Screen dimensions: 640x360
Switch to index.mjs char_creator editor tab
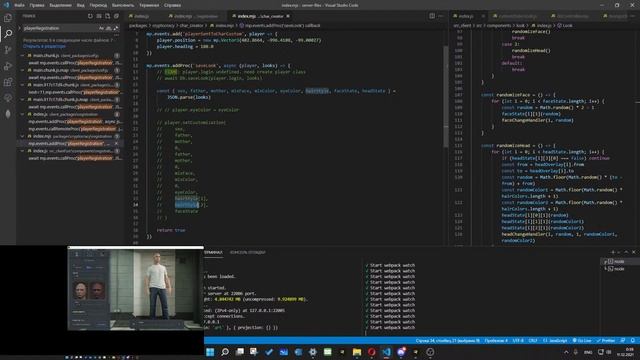click(260, 16)
